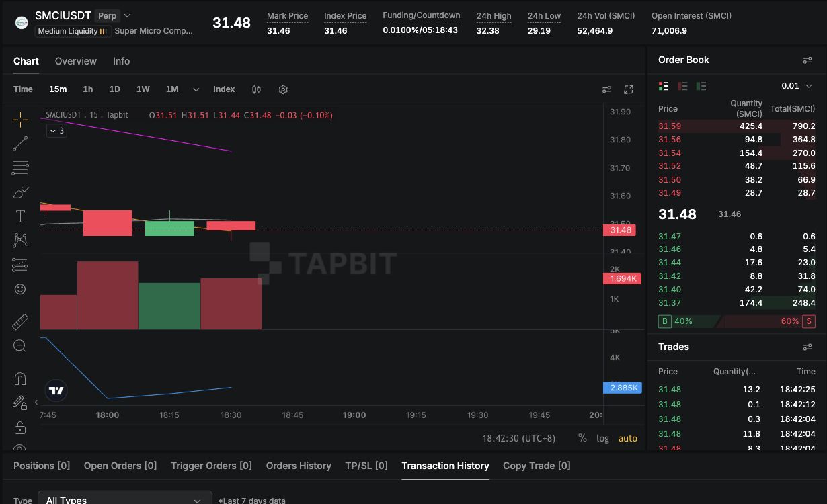Show buy orders only view
The width and height of the screenshot is (827, 504).
[701, 86]
